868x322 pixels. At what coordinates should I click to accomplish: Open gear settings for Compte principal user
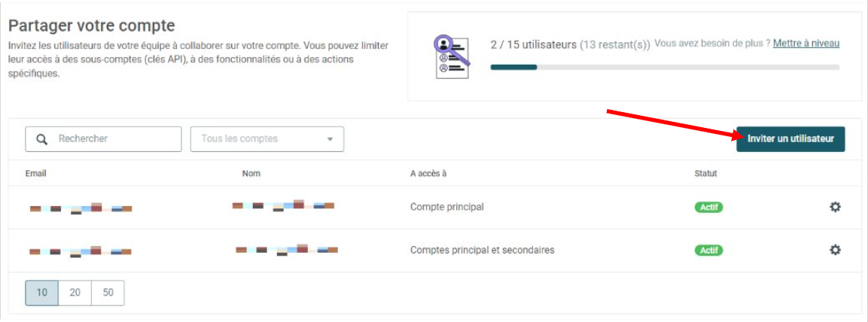click(835, 207)
